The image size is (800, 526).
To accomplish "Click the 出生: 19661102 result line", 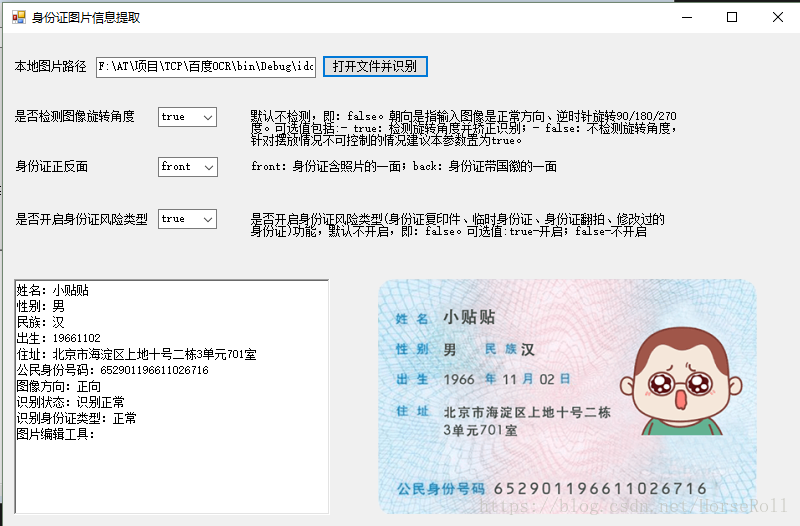I will [x=59, y=338].
